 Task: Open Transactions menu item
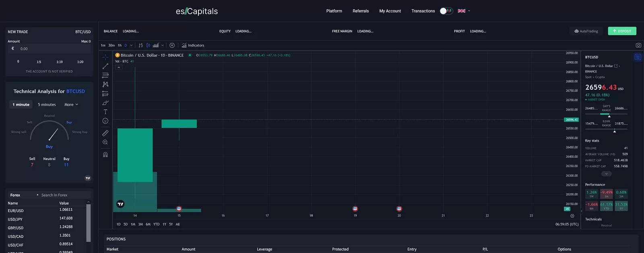tap(423, 11)
